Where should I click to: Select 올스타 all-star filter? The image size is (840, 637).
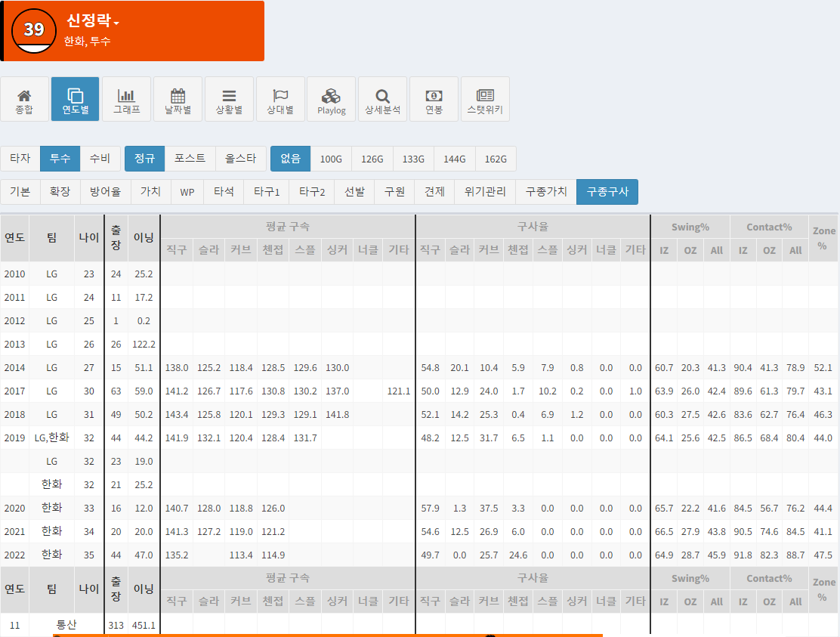coord(240,159)
